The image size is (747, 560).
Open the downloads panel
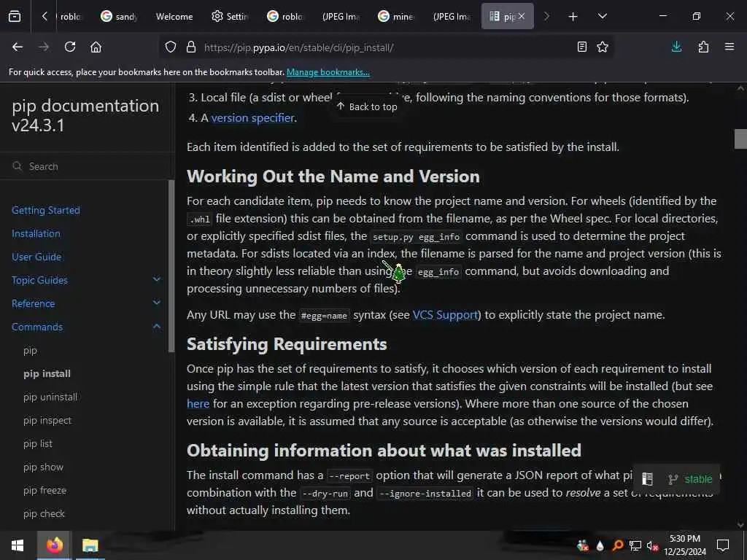(676, 47)
